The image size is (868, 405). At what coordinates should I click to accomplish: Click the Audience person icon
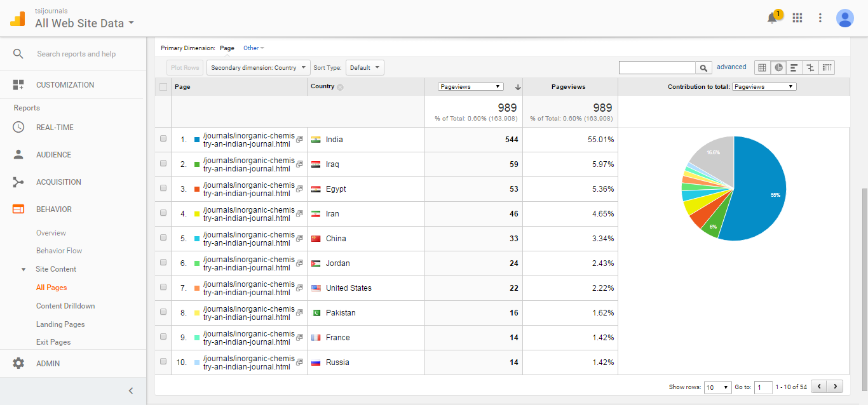(x=18, y=154)
